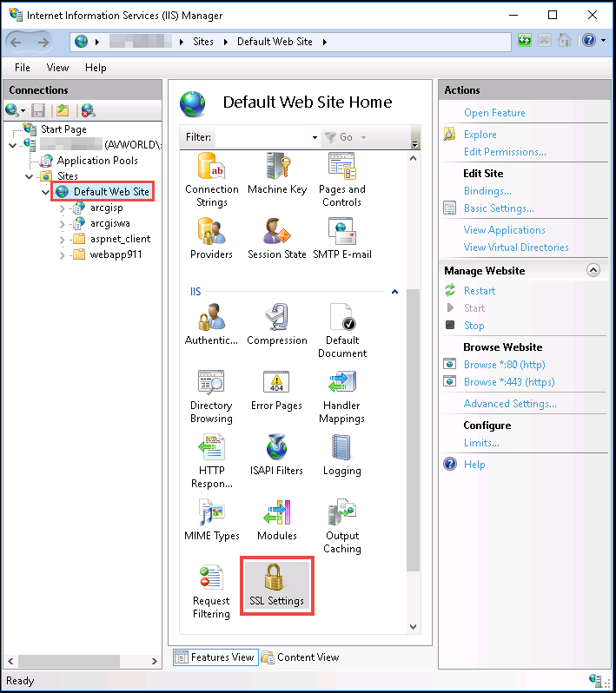Open the View menu
This screenshot has width=616, height=693.
pos(58,68)
